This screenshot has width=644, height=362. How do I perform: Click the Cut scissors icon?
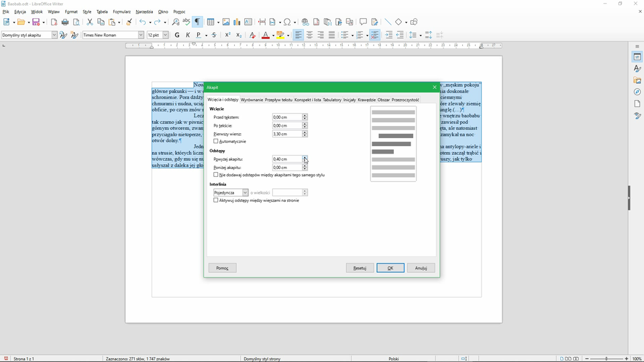click(91, 22)
